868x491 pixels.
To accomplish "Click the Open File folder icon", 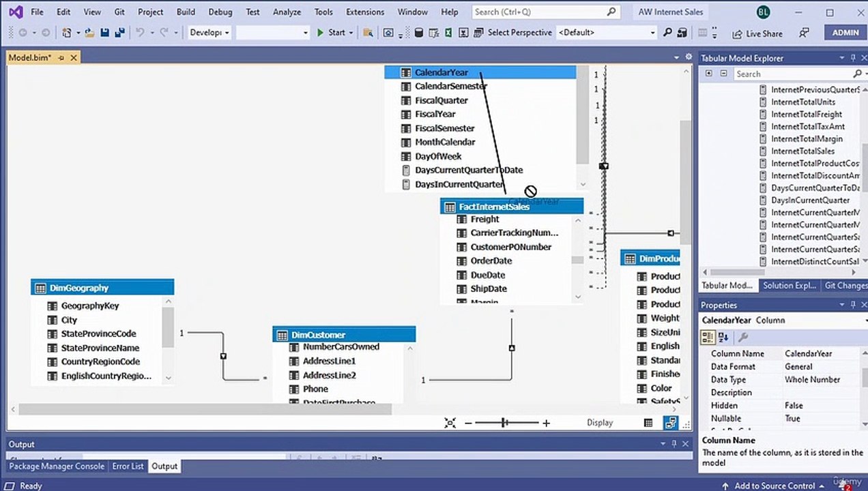I will point(91,33).
